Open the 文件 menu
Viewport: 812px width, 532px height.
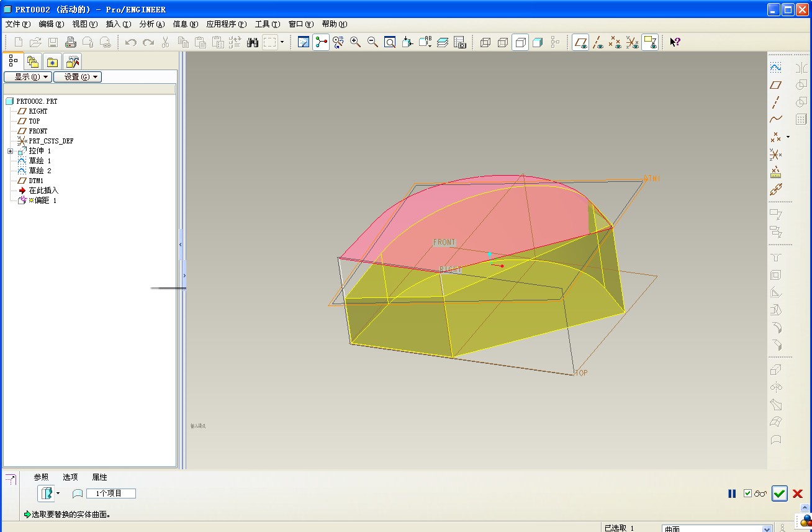tap(17, 24)
